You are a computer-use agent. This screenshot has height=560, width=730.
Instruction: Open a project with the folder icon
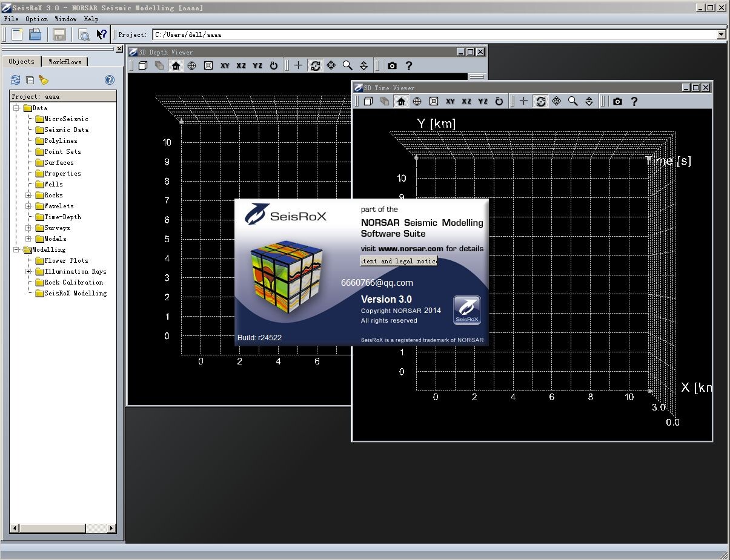pyautogui.click(x=35, y=35)
